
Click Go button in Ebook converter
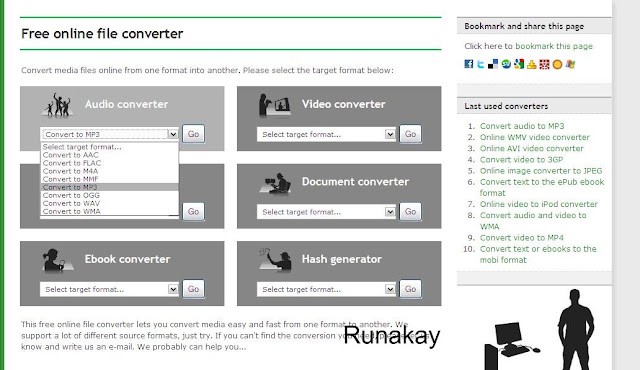point(193,289)
